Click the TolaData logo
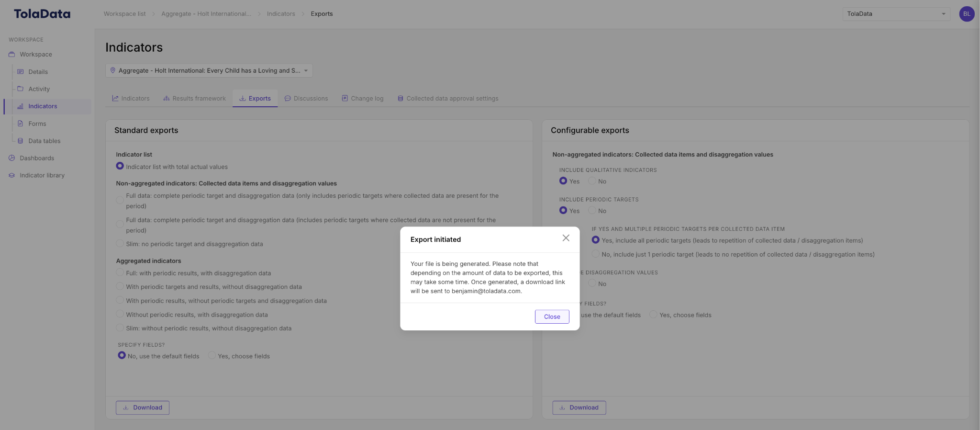The image size is (980, 430). 42,14
